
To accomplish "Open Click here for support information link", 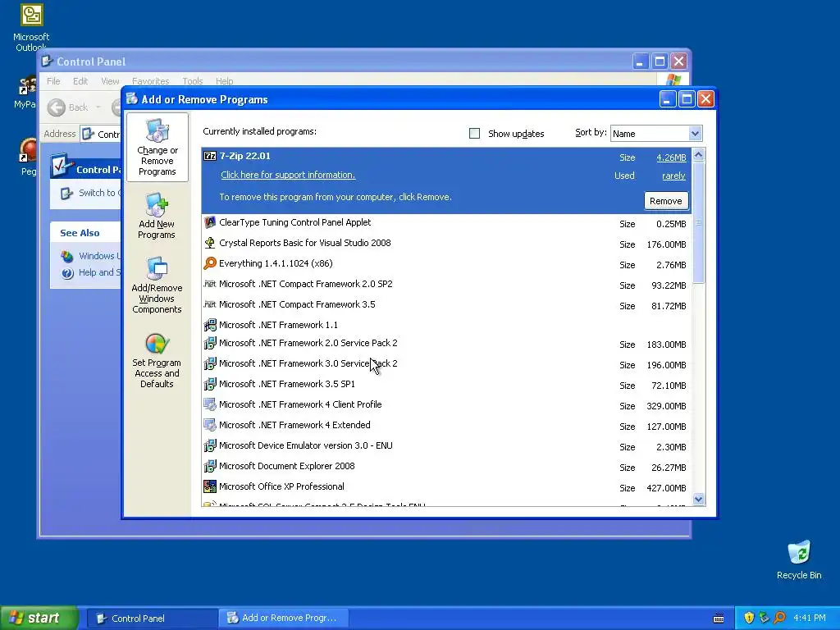I will tap(288, 176).
